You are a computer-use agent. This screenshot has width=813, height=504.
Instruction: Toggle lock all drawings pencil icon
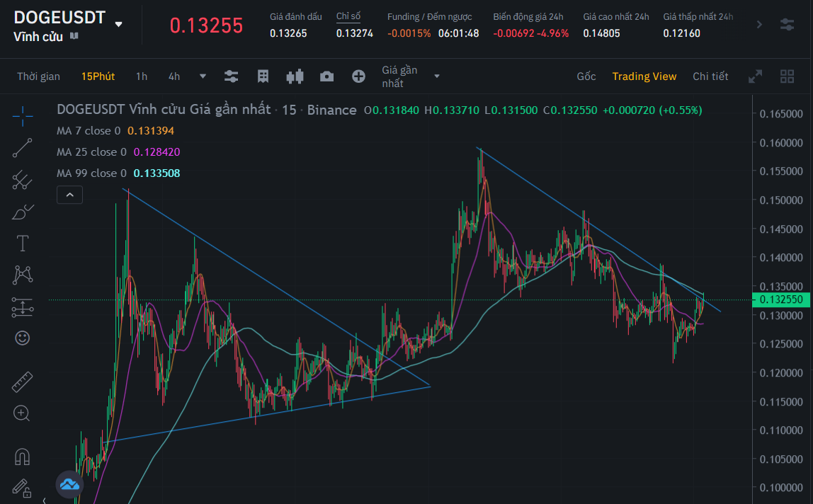pyautogui.click(x=22, y=488)
